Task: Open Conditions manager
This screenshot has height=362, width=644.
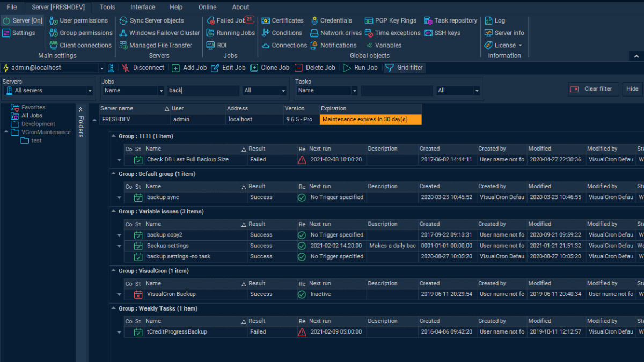Action: click(x=282, y=33)
